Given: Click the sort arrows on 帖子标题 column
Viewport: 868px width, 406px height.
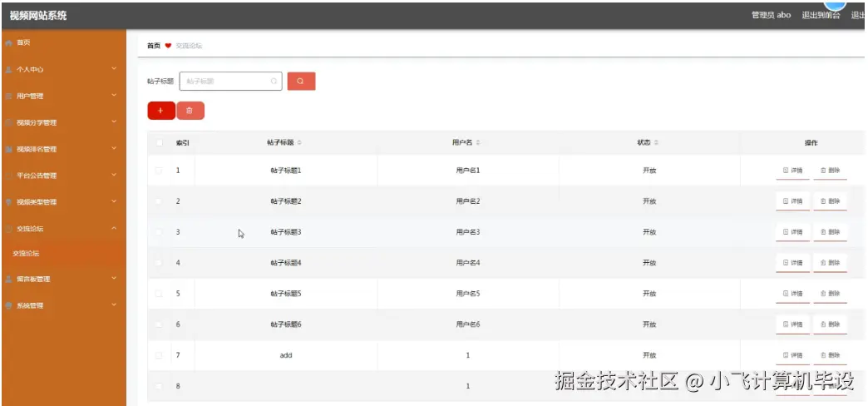Looking at the screenshot, I should coord(299,143).
